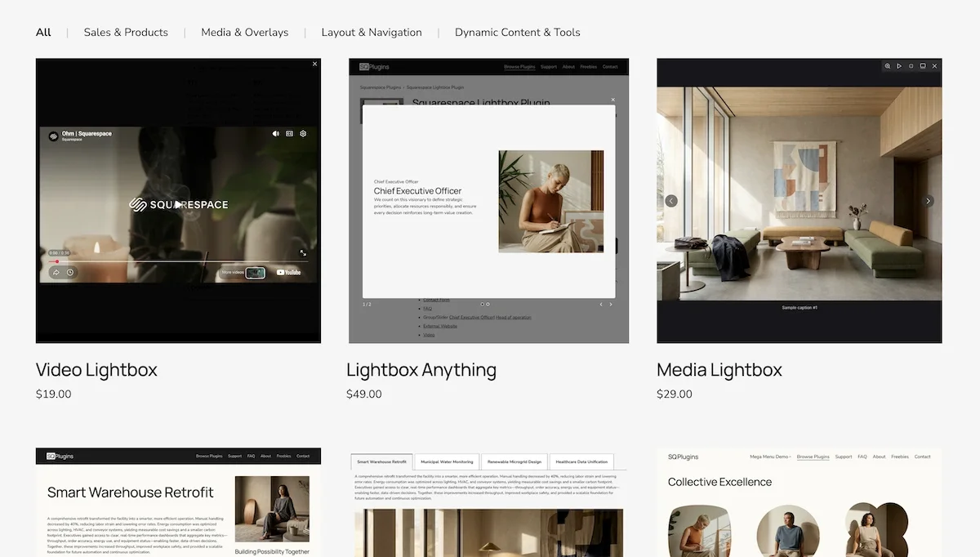The width and height of the screenshot is (980, 557).
Task: Click Municipal Water Monitoring tab in preview
Action: pyautogui.click(x=446, y=461)
